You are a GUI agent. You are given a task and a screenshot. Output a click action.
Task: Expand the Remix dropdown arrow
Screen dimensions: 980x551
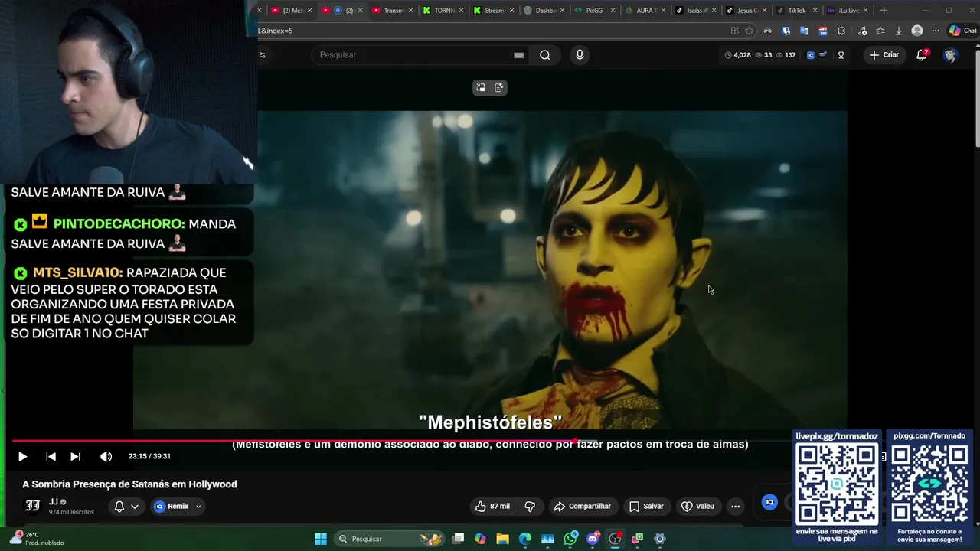click(x=198, y=506)
